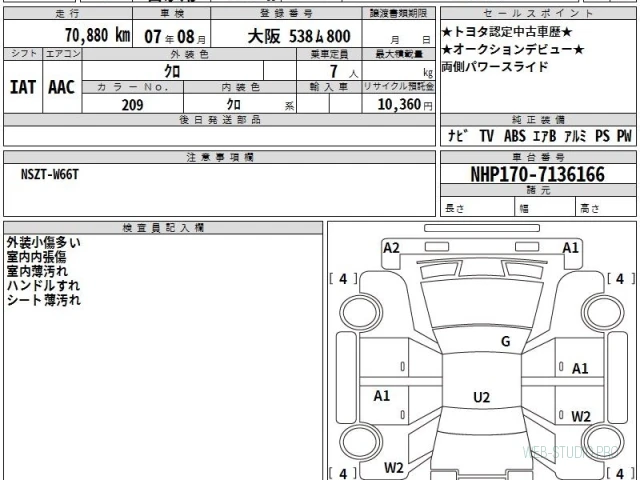Select the 外装小傷多い inspector note

point(44,242)
